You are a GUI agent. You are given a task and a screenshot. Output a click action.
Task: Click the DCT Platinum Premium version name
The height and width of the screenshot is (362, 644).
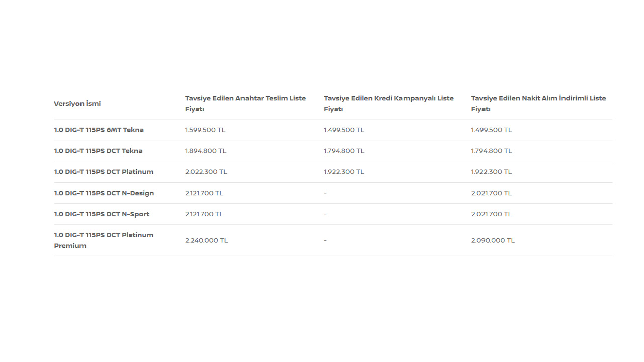tap(104, 240)
